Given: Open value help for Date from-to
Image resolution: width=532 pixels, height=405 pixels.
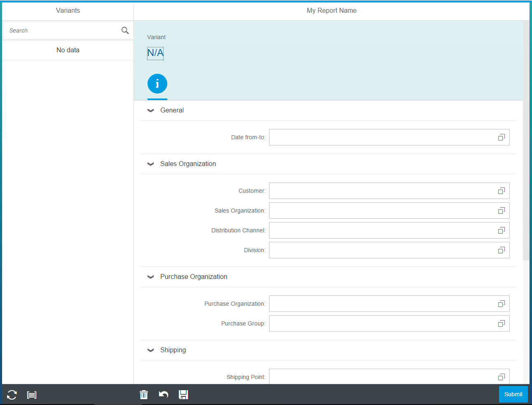Looking at the screenshot, I should point(501,137).
